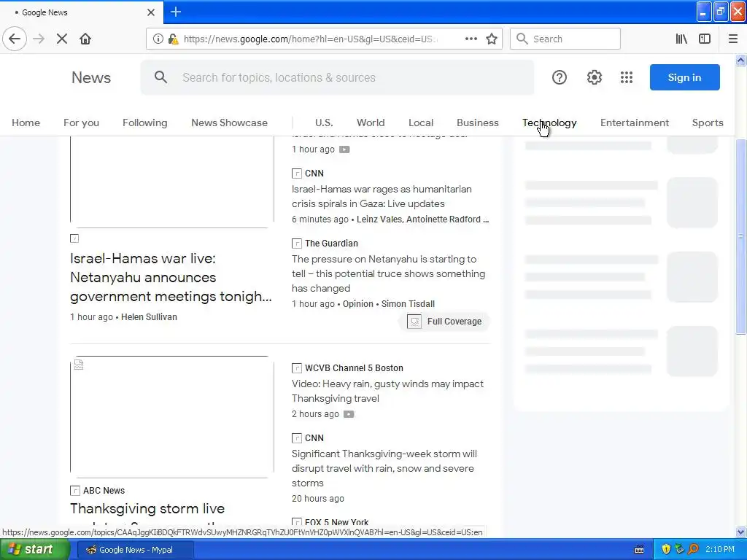Click author name 'Helen Sullivan'
The image size is (747, 560).
(x=149, y=317)
